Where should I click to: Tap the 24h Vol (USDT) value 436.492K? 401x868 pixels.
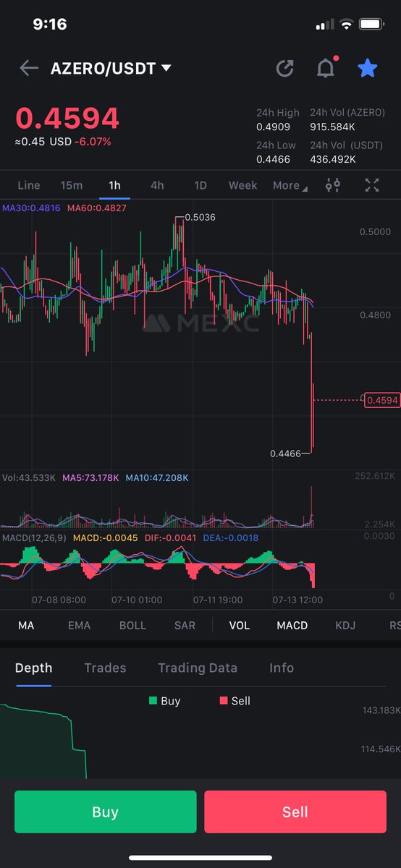[x=333, y=159]
